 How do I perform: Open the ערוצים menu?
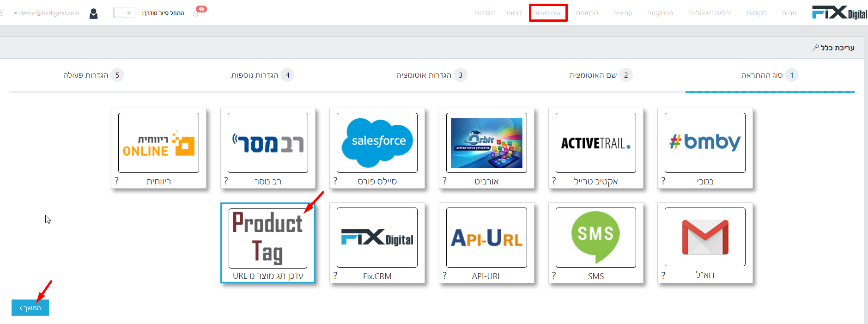(x=623, y=13)
